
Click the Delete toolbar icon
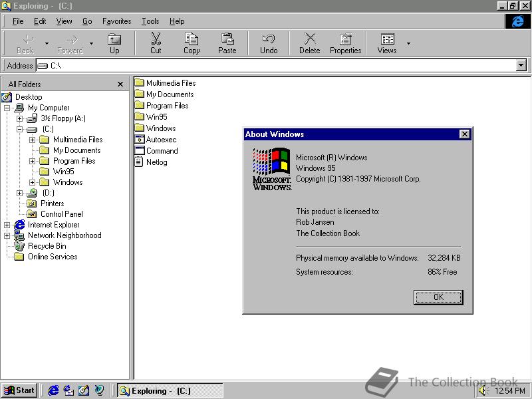pyautogui.click(x=309, y=39)
